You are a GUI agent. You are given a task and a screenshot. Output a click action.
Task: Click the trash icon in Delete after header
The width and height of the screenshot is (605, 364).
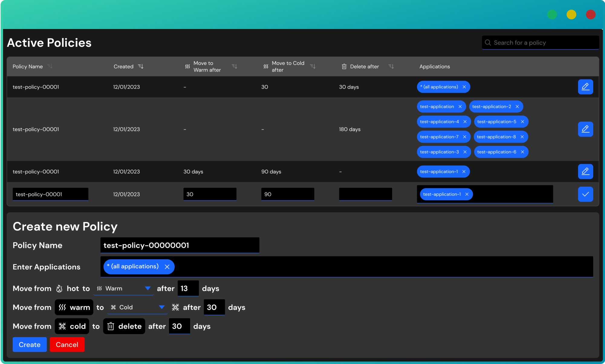[344, 66]
